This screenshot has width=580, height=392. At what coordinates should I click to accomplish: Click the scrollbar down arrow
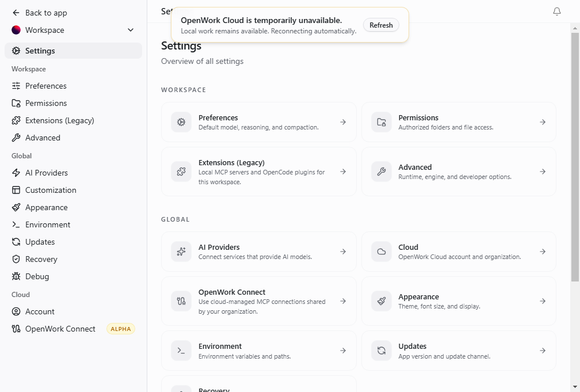point(575,387)
